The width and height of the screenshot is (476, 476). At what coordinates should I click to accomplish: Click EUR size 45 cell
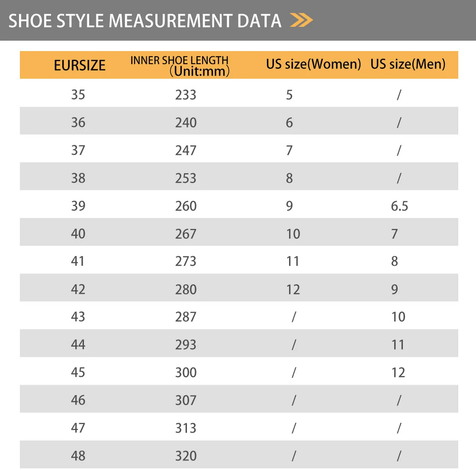click(78, 373)
